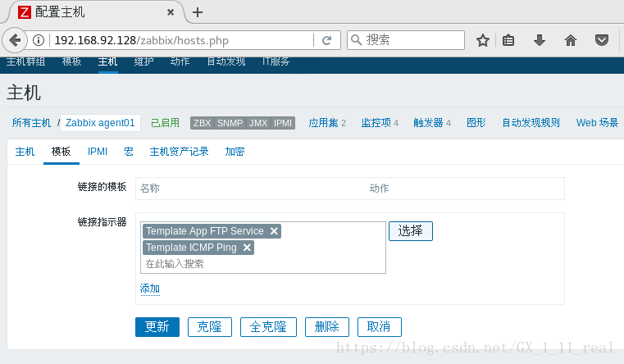Open IT服务 navigation item

point(276,61)
